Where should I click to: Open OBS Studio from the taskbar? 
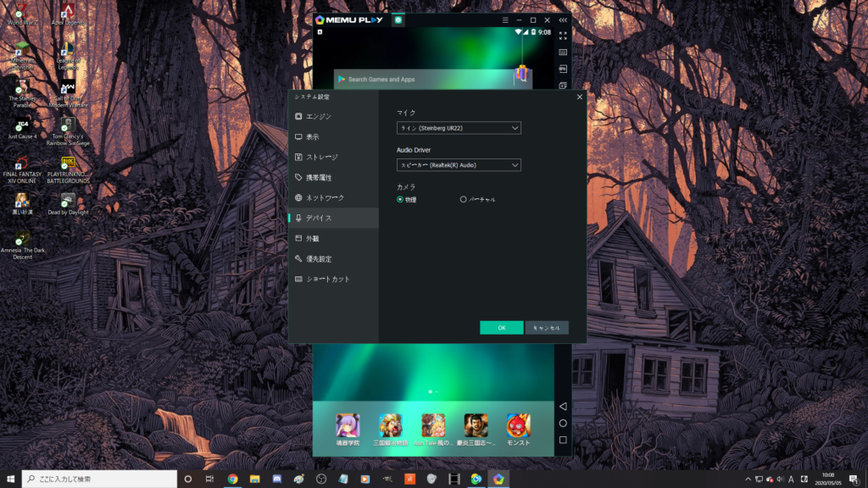click(321, 480)
